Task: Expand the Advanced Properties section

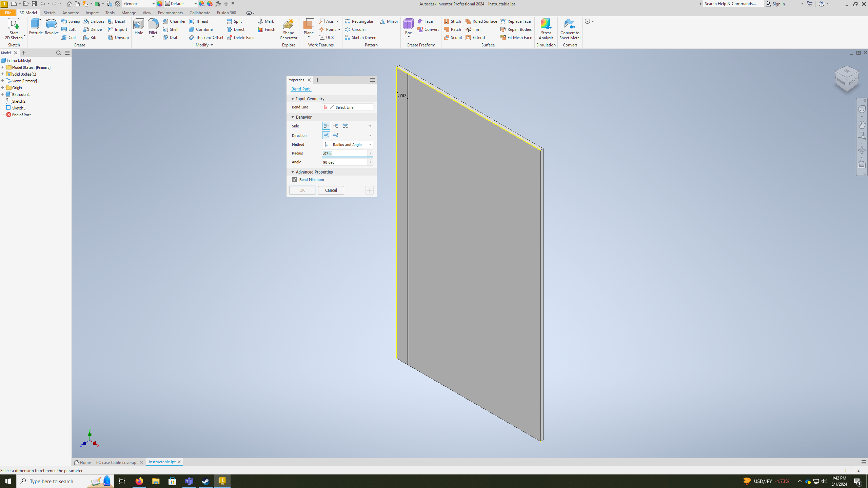Action: (x=293, y=171)
